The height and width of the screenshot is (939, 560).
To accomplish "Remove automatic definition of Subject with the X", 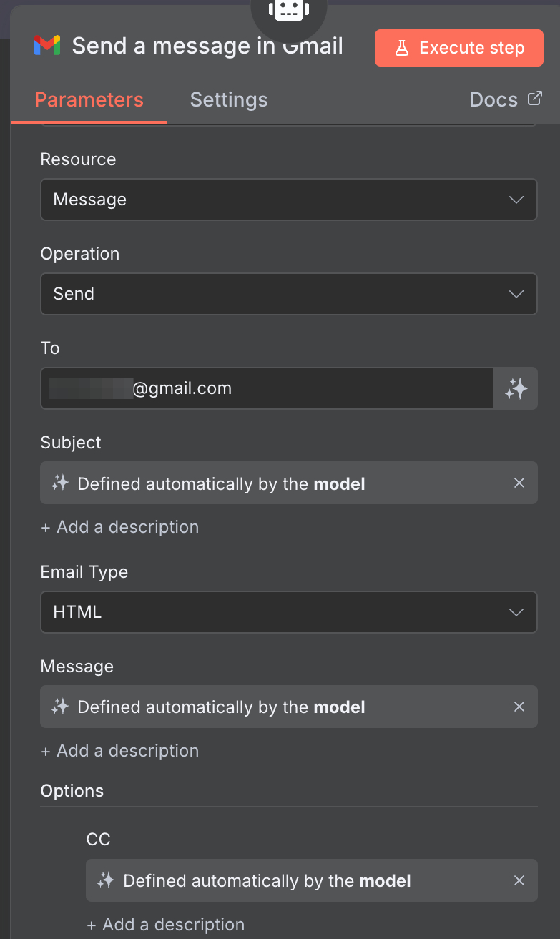I will 519,483.
